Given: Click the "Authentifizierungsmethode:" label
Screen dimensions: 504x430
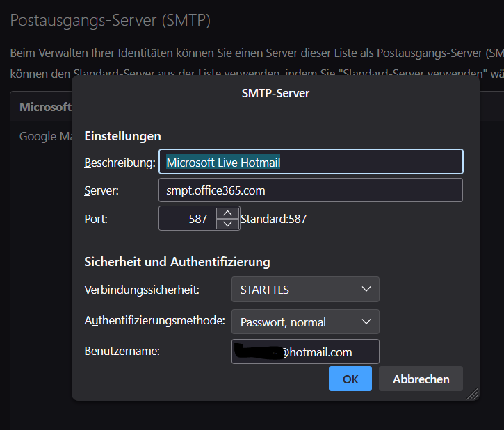Looking at the screenshot, I should pos(154,321).
